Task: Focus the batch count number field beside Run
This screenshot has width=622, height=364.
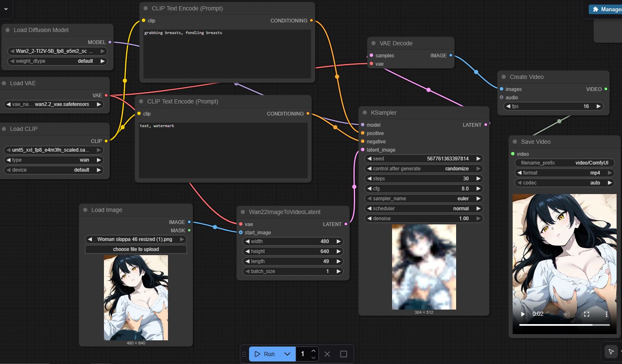Action: coord(303,354)
